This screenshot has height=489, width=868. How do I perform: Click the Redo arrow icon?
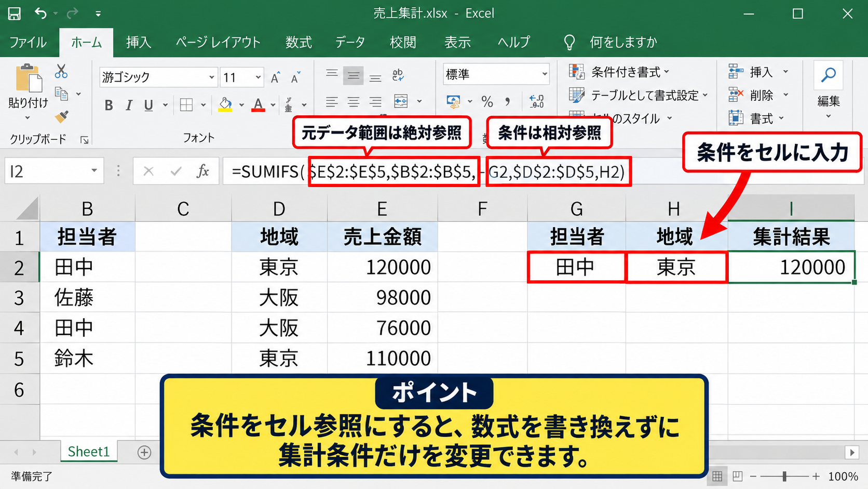pyautogui.click(x=72, y=13)
